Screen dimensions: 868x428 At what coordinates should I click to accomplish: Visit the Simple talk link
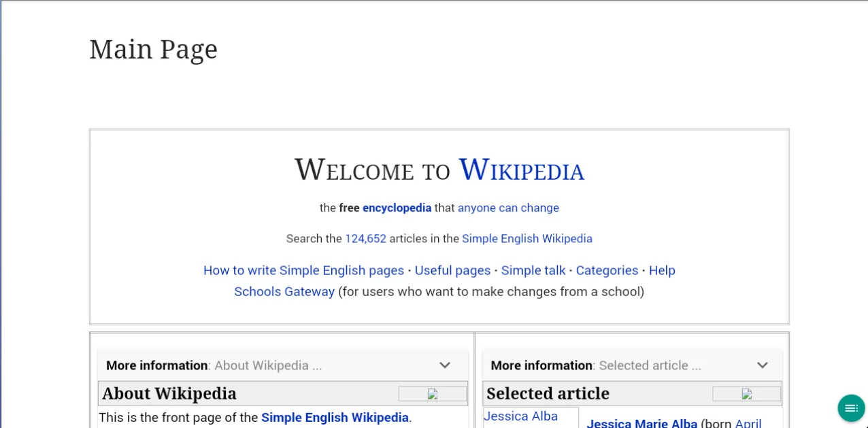pos(533,270)
